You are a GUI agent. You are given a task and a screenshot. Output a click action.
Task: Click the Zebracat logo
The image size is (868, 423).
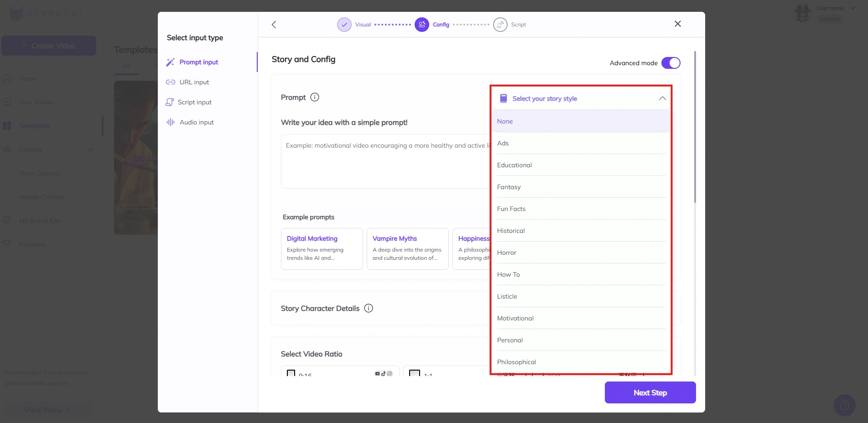[46, 14]
